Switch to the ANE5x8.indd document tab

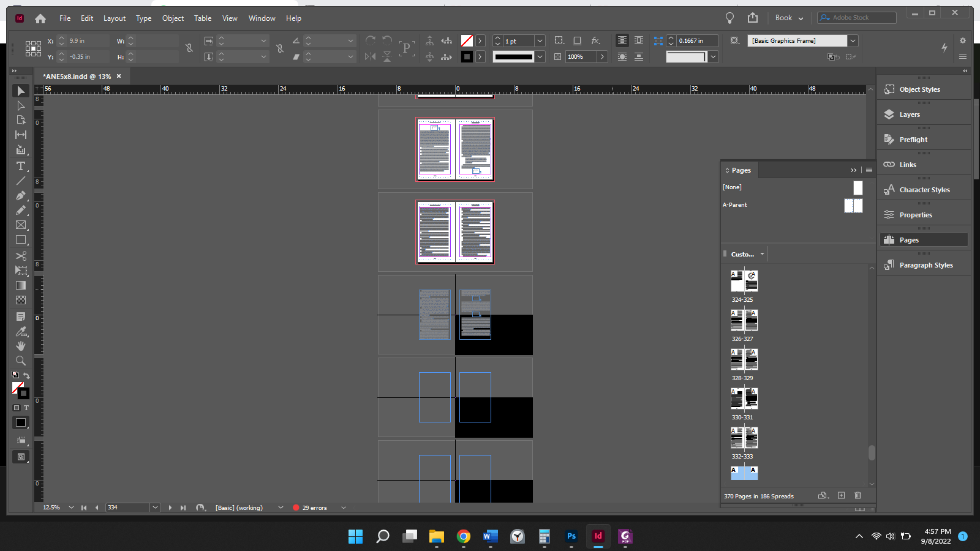pos(78,77)
